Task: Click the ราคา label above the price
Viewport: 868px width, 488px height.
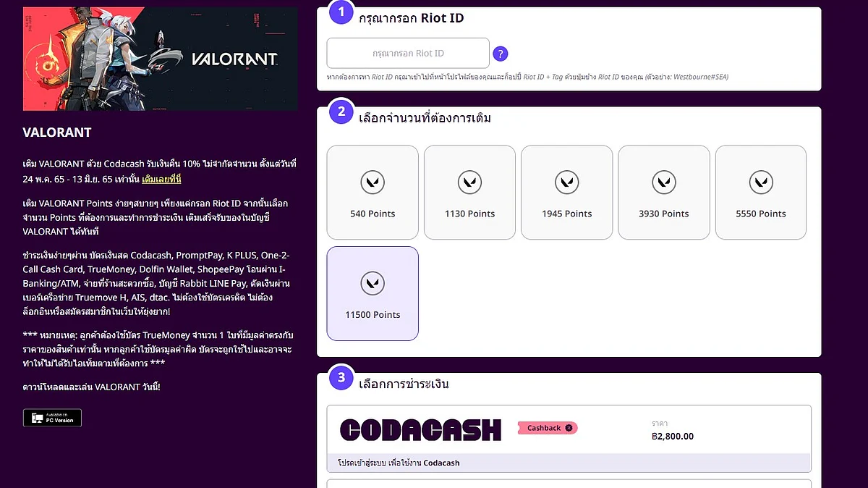Action: [x=660, y=423]
